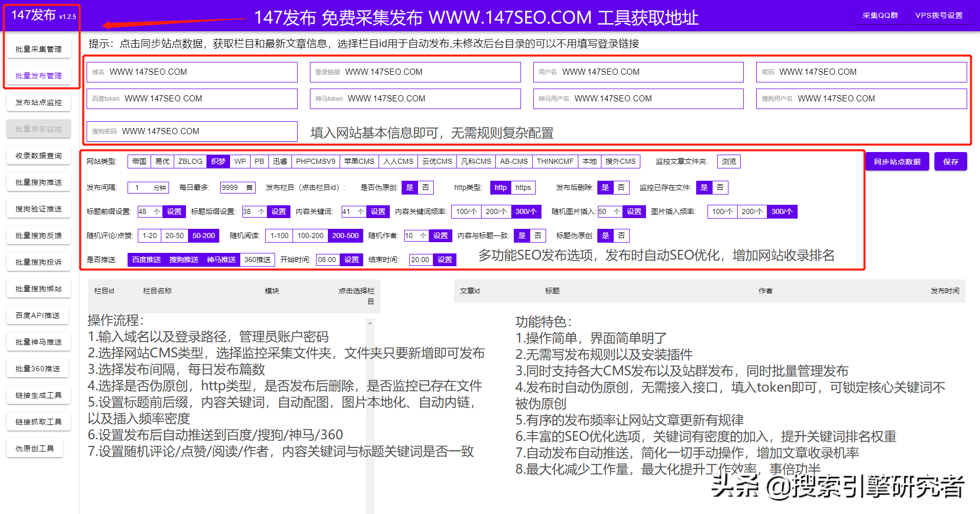
Task: Click 浏览 for 监控文章文件夹
Action: coord(728,161)
